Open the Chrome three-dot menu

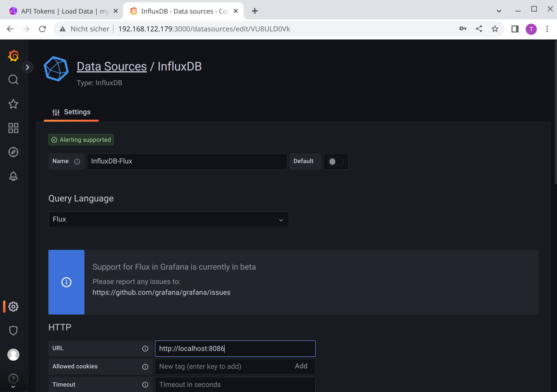[547, 29]
